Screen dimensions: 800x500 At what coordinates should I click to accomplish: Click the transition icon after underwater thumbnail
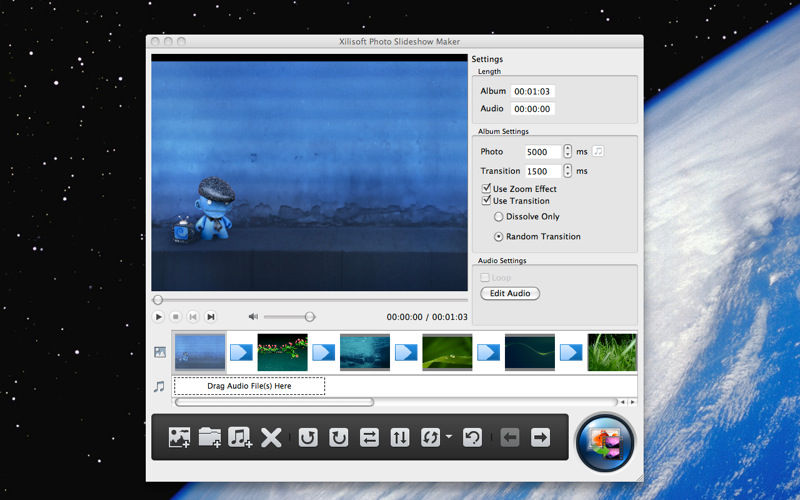[406, 352]
